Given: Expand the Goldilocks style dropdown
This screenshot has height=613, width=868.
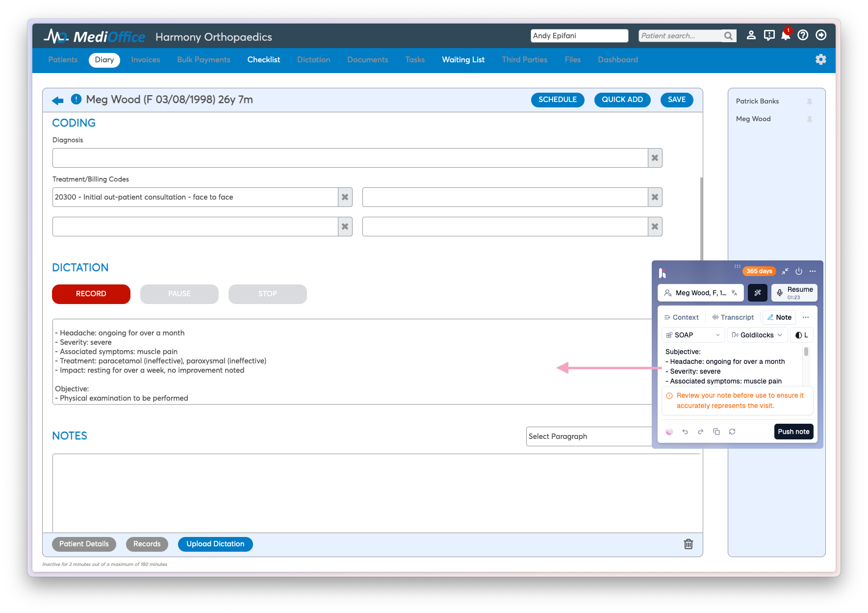Looking at the screenshot, I should 757,335.
